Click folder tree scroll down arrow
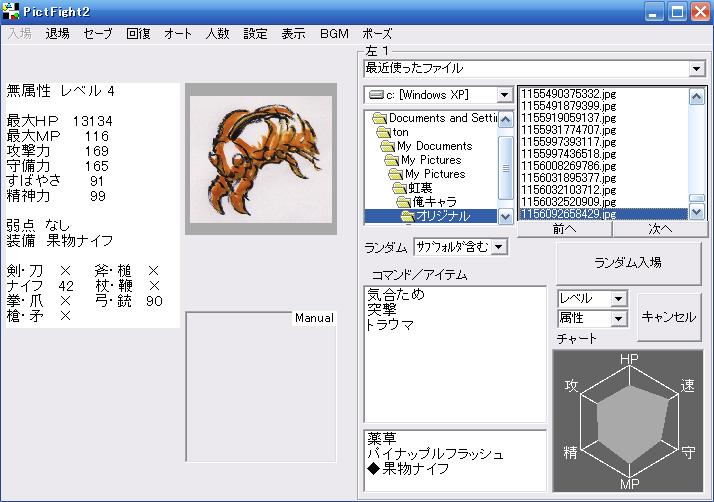The width and height of the screenshot is (714, 502). [x=505, y=216]
